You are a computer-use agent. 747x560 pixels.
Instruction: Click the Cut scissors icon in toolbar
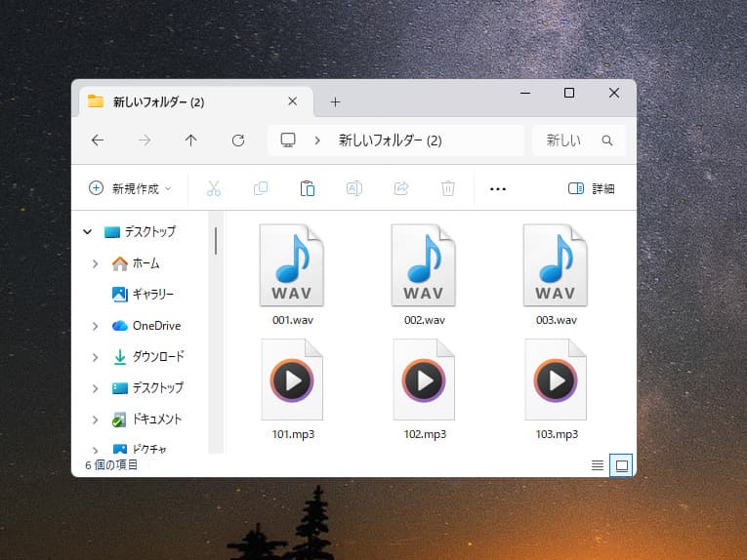214,188
